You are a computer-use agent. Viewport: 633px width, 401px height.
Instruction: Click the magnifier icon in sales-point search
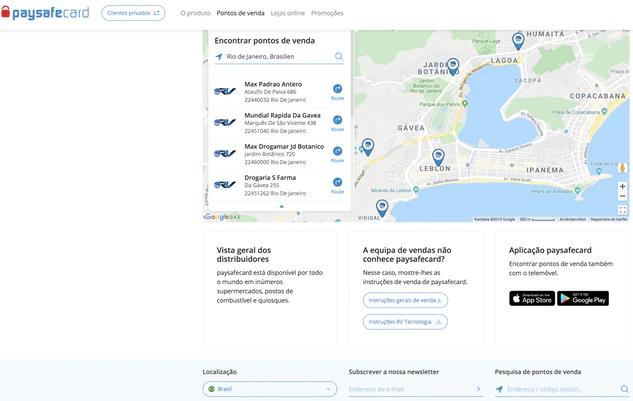[339, 56]
